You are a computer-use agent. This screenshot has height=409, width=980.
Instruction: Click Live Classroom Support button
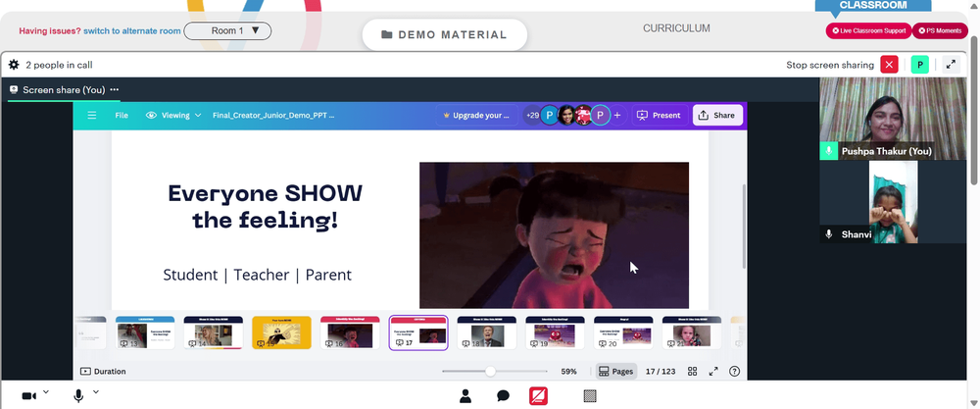click(x=868, y=30)
